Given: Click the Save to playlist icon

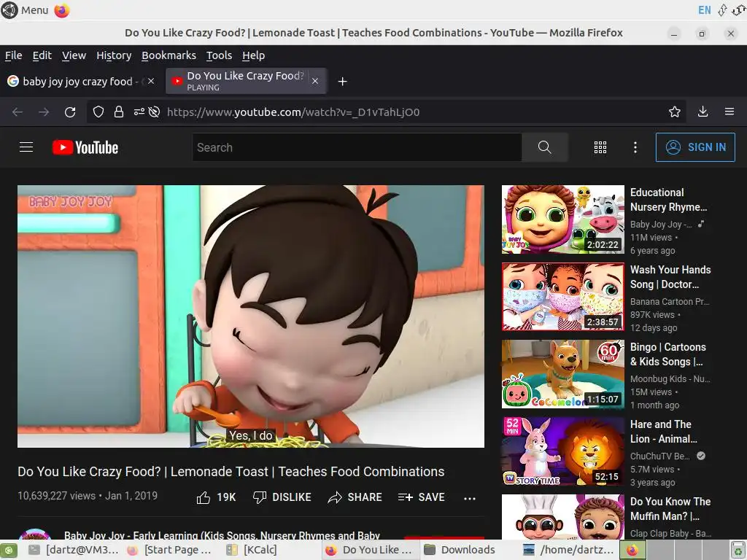Looking at the screenshot, I should (x=405, y=497).
